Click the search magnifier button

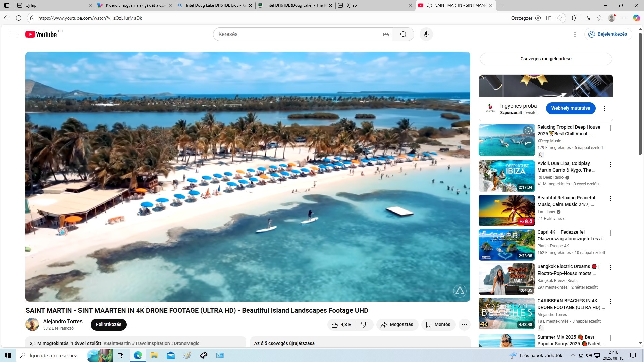[403, 34]
